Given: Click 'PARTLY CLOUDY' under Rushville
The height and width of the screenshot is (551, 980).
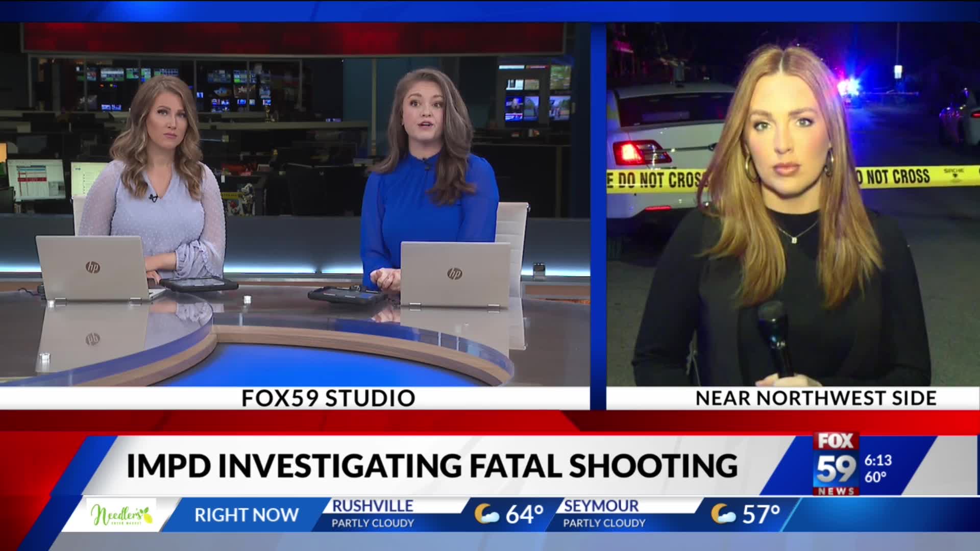Looking at the screenshot, I should (x=373, y=523).
